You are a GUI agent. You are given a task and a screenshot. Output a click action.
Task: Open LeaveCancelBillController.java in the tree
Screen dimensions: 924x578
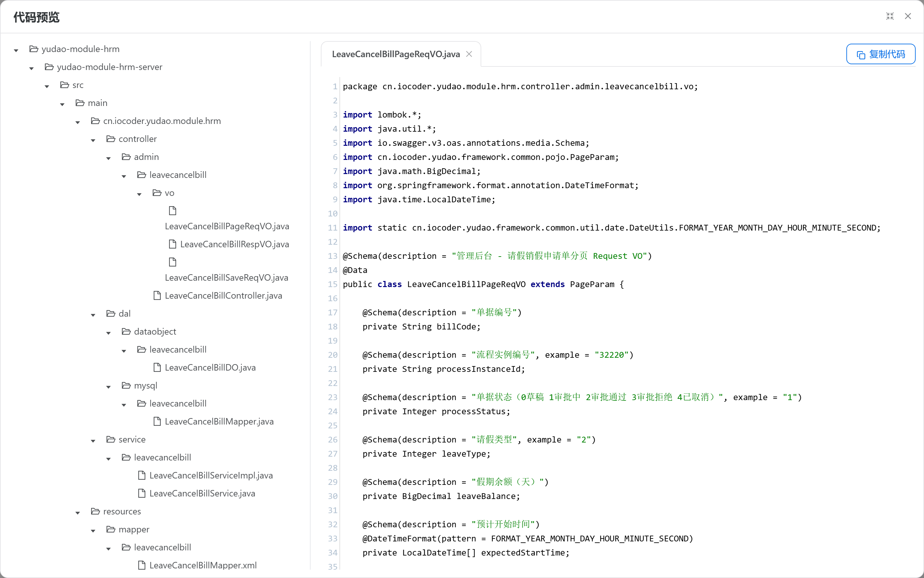click(x=223, y=295)
